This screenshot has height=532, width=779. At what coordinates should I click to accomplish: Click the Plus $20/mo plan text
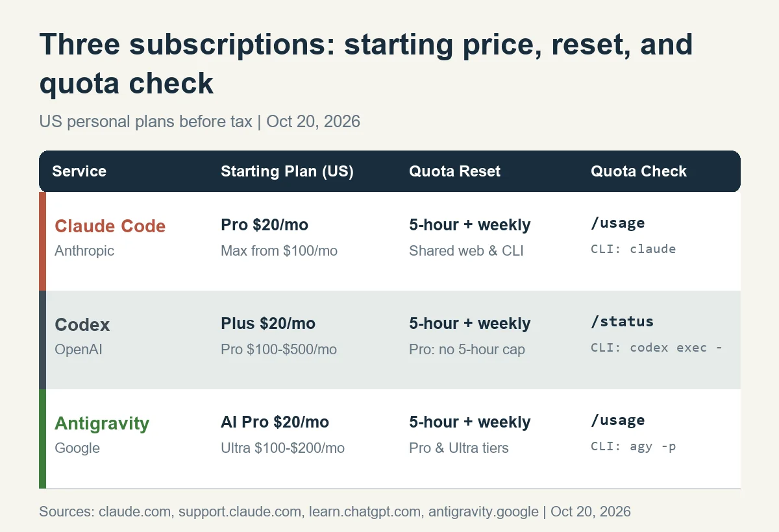click(x=267, y=324)
